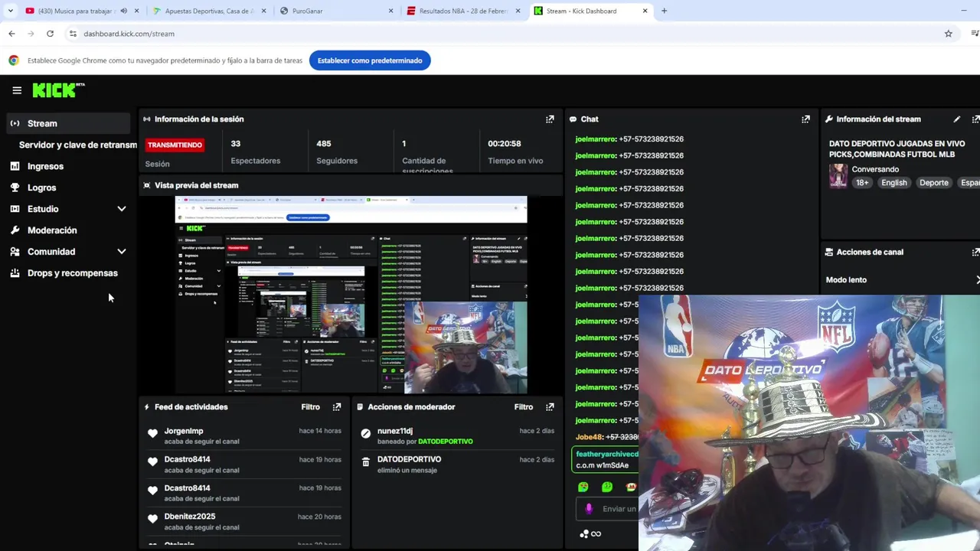Reload the page with the browser refresh button
The height and width of the screenshot is (551, 980).
click(x=50, y=34)
